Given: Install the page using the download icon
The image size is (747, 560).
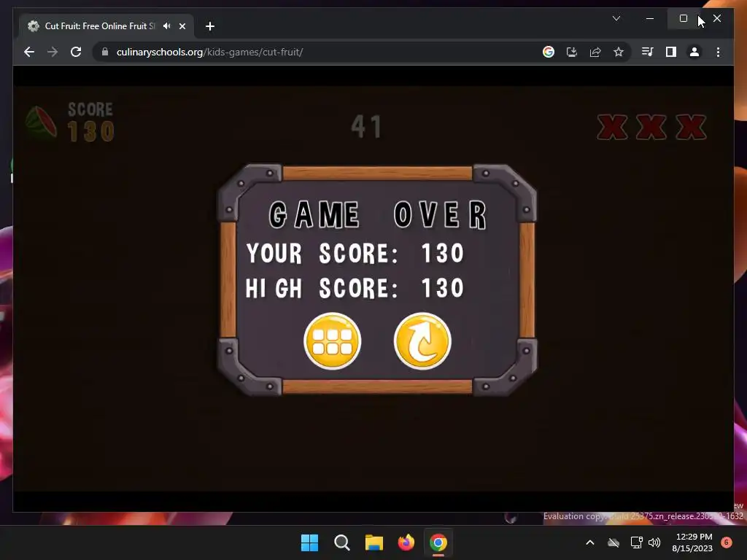Looking at the screenshot, I should 572,52.
